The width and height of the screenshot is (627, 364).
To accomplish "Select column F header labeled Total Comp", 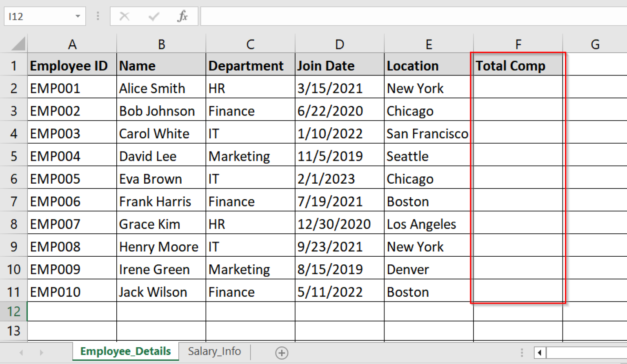I will 518,44.
